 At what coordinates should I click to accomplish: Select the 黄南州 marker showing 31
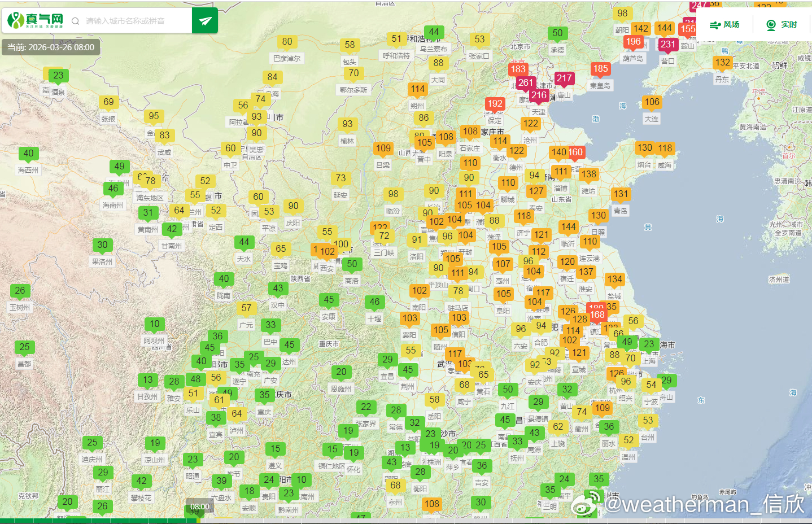[148, 213]
